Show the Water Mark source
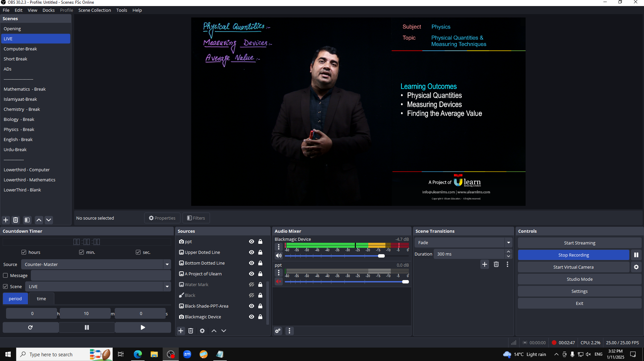Screen dimensions: 644x361 (x=251, y=284)
